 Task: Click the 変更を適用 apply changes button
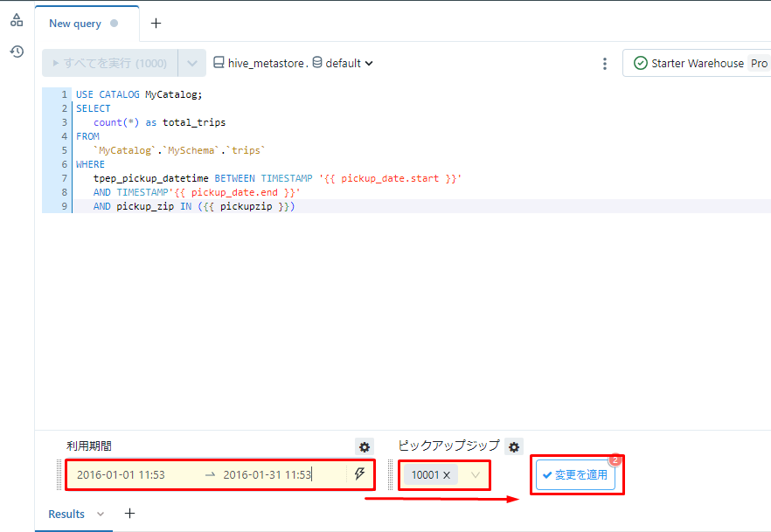click(575, 474)
